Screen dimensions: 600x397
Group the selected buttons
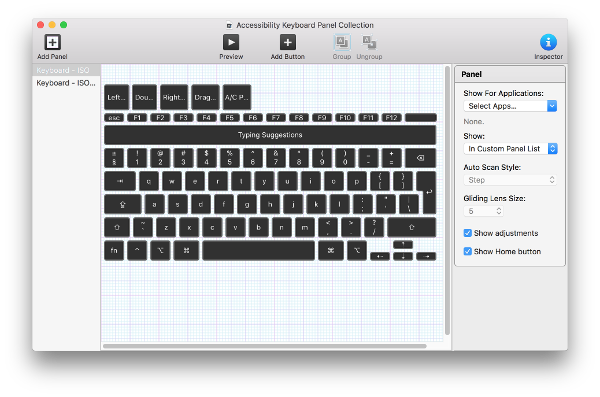[342, 42]
